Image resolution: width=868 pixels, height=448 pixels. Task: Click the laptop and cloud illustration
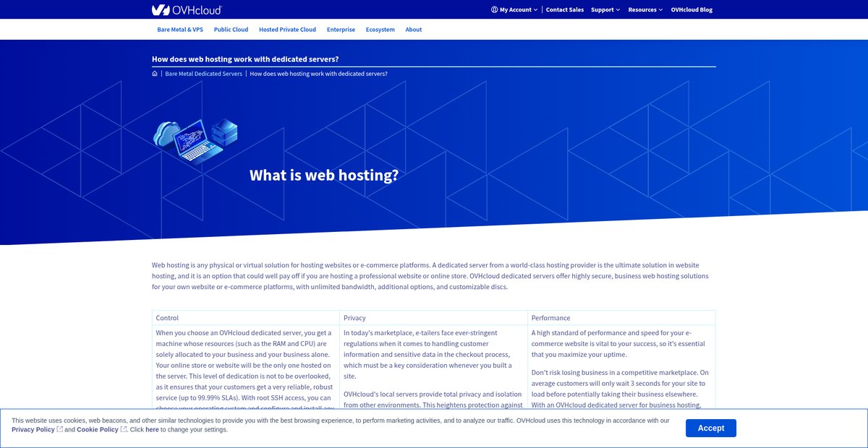pyautogui.click(x=195, y=142)
